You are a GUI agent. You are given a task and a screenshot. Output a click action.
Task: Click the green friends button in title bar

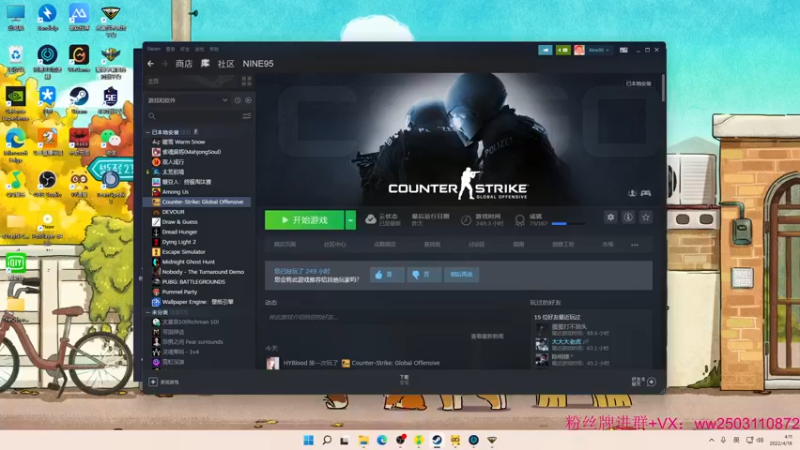(563, 50)
